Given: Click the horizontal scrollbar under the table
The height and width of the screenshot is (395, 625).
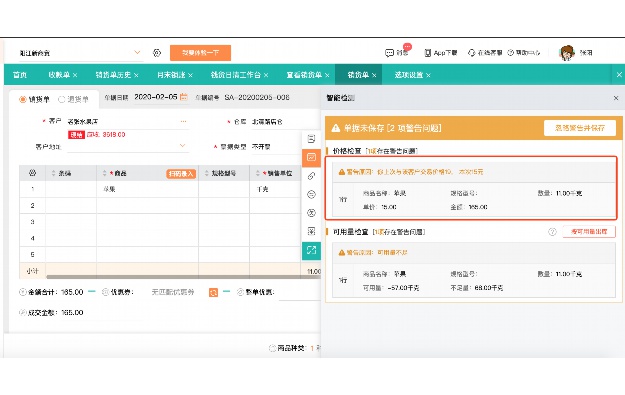Looking at the screenshot, I should [183, 276].
